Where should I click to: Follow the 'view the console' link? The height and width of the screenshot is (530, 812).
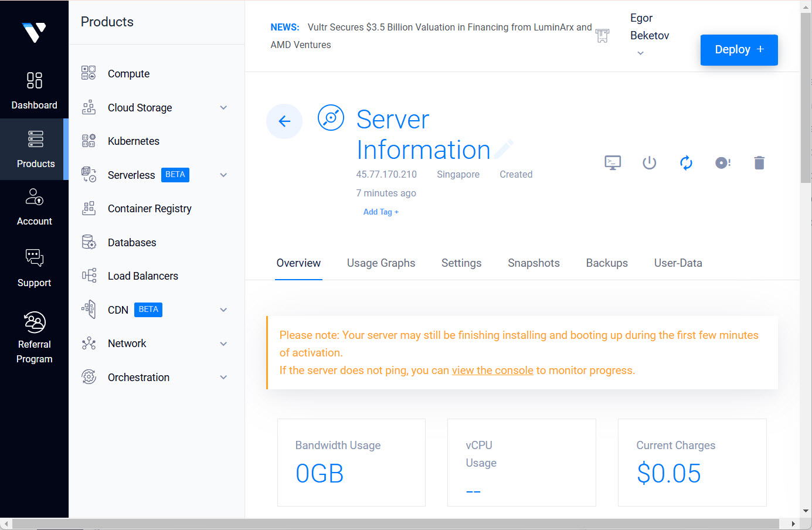[x=492, y=371]
